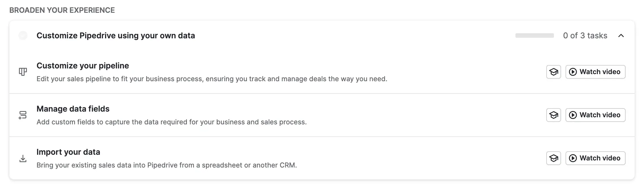Screen dimensions: 644x184
Task: Watch video for Manage data fields
Action: pyautogui.click(x=595, y=115)
